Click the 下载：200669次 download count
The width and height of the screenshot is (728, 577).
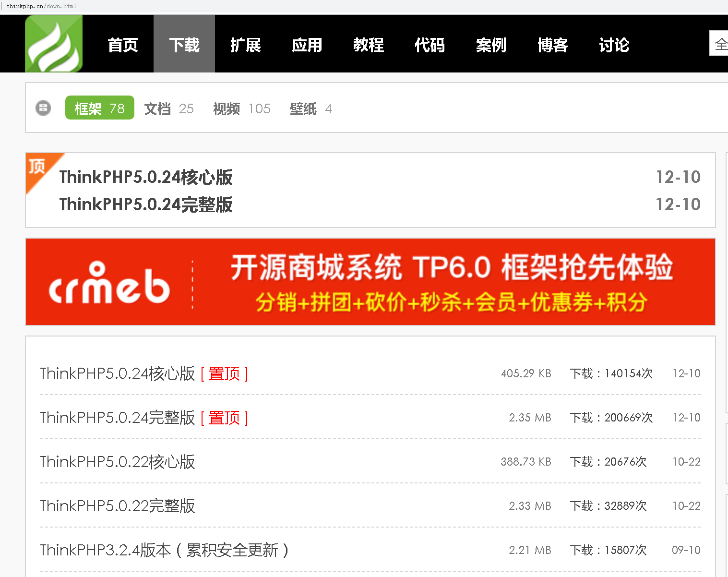611,418
